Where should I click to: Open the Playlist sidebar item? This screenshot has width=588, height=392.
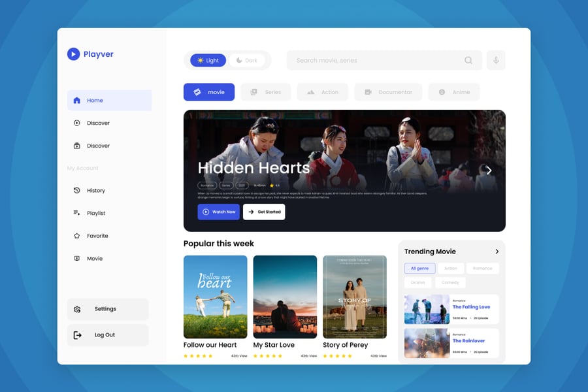(x=95, y=213)
